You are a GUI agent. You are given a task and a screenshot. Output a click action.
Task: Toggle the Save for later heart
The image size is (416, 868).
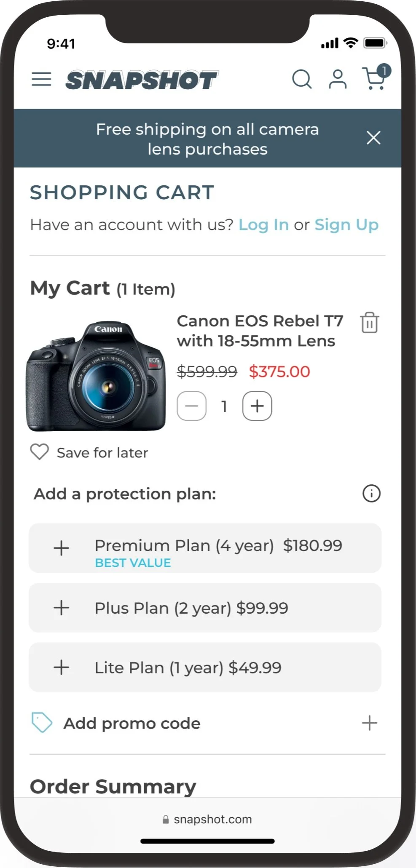[x=40, y=452]
